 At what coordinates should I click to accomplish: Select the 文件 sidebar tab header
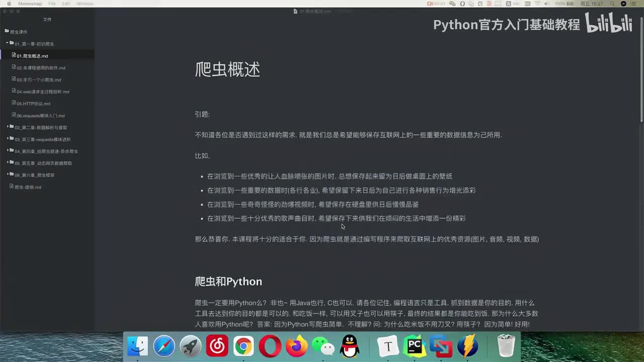(x=47, y=20)
